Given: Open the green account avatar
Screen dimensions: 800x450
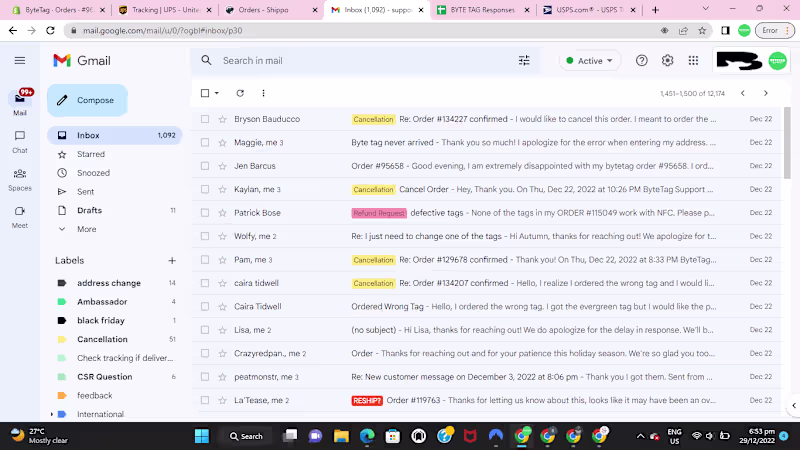Looking at the screenshot, I should click(778, 61).
